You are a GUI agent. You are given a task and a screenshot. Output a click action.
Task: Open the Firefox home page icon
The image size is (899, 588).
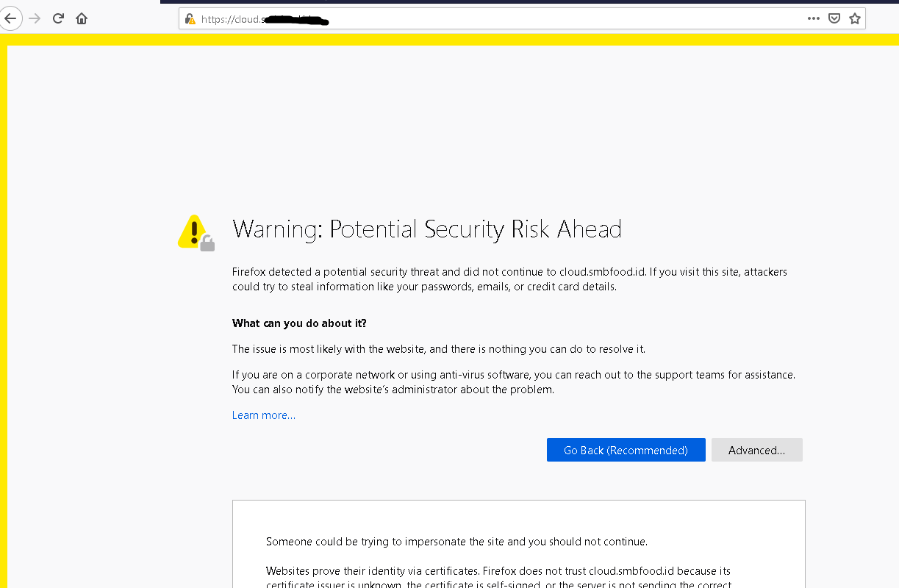82,18
